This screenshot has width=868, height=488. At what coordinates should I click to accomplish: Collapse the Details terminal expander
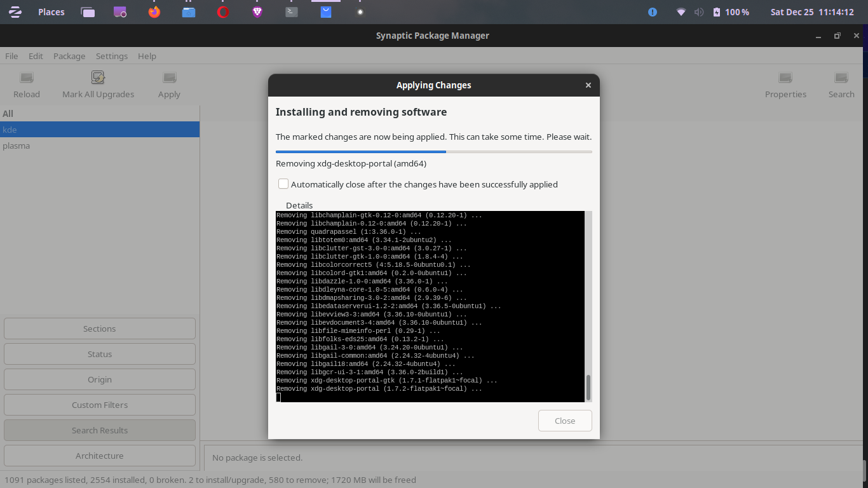pyautogui.click(x=299, y=205)
